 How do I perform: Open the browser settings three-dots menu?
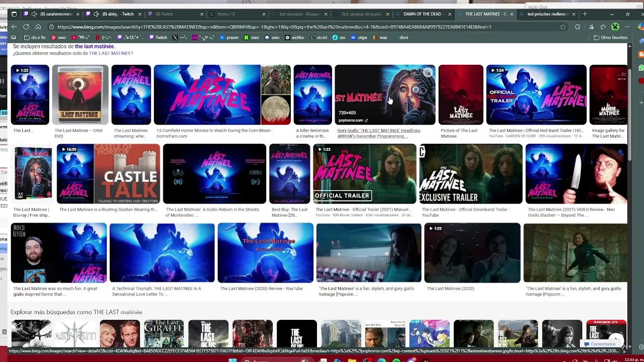coord(627,27)
